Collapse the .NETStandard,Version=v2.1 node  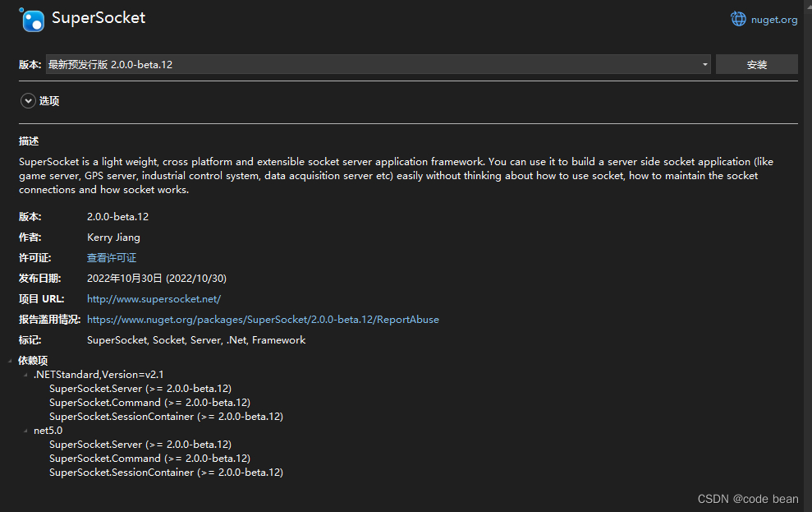[25, 374]
